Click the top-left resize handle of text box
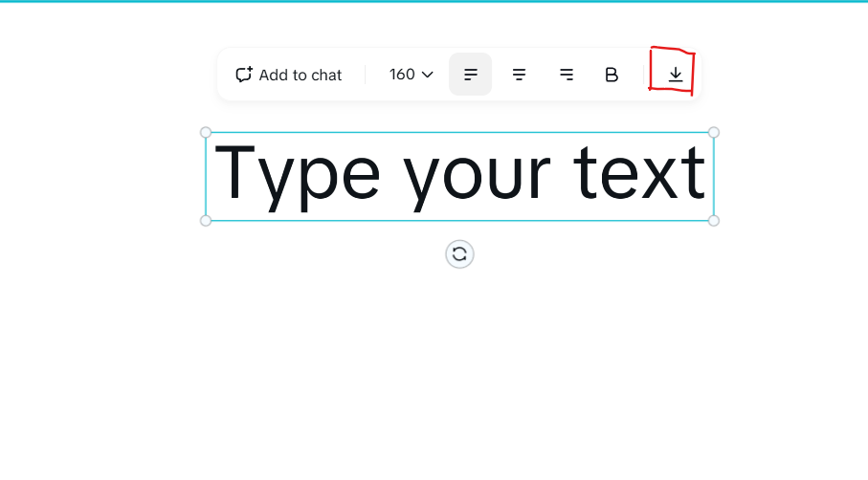Screen dimensions: 868x480 [206, 132]
